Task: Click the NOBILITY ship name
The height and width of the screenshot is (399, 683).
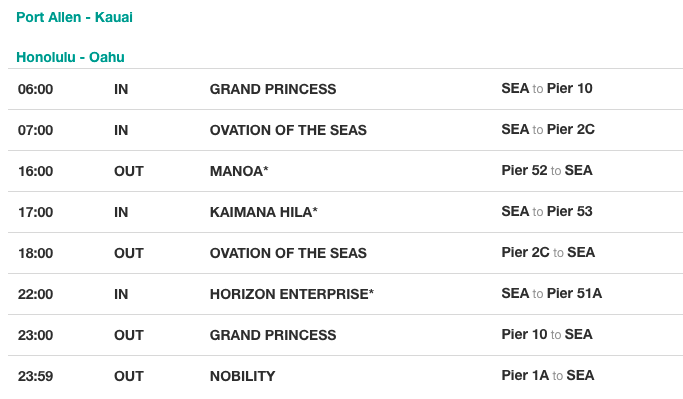Action: (242, 376)
